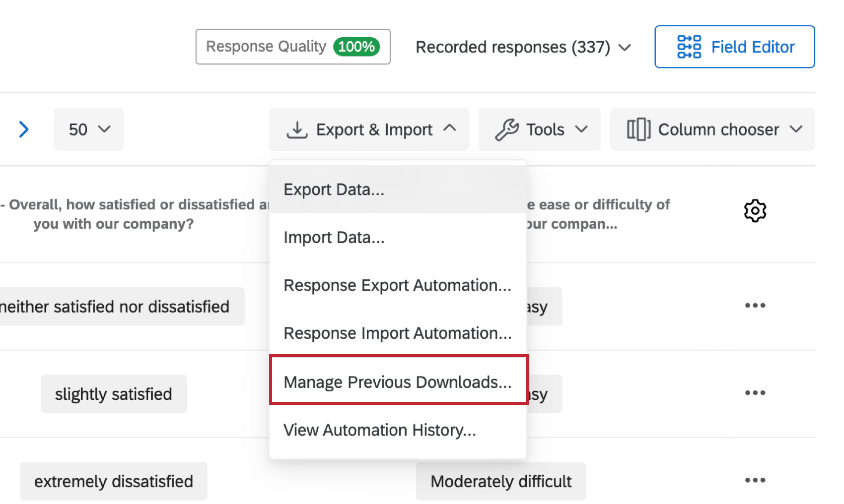The height and width of the screenshot is (504, 844).
Task: Choose Import Data option
Action: (x=334, y=237)
